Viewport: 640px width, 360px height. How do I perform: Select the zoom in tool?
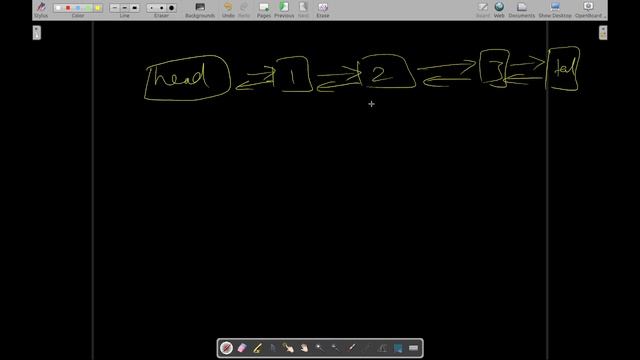(320, 348)
